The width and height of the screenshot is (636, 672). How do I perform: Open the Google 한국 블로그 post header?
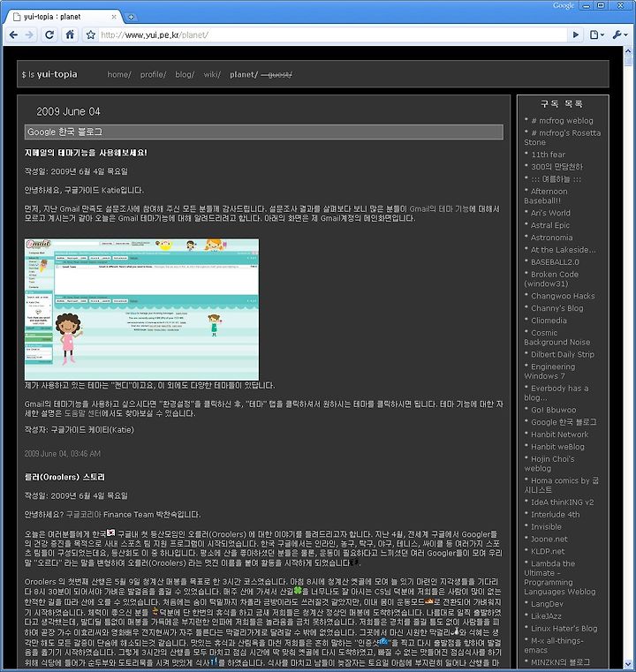[264, 132]
